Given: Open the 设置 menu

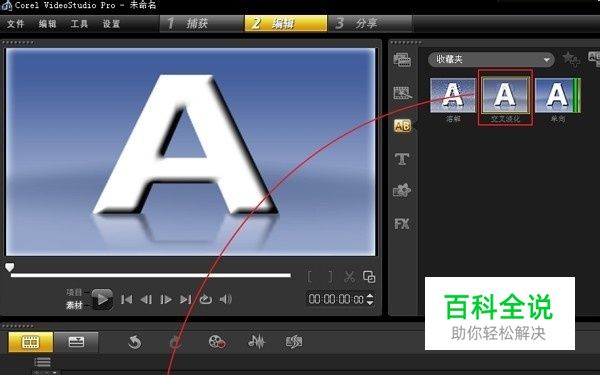Looking at the screenshot, I should pyautogui.click(x=111, y=24).
